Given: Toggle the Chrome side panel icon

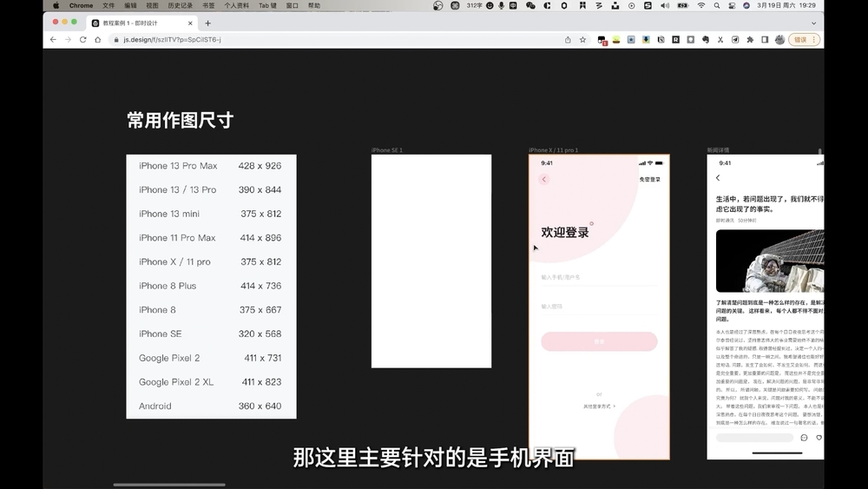Looking at the screenshot, I should (x=765, y=40).
